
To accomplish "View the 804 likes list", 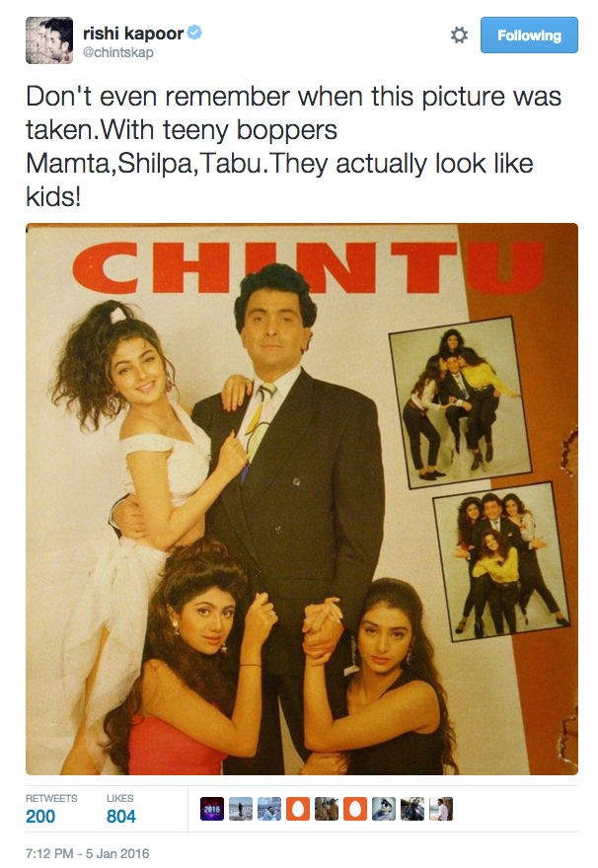I will (x=120, y=809).
